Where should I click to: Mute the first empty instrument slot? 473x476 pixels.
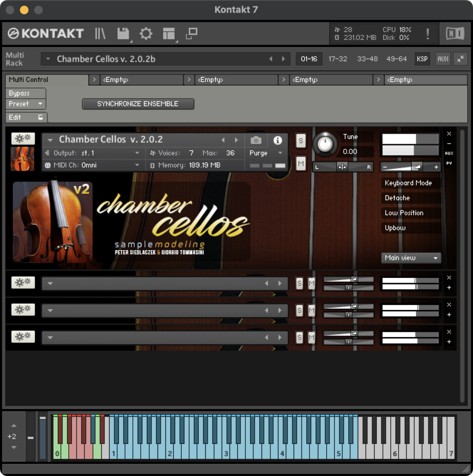click(311, 284)
